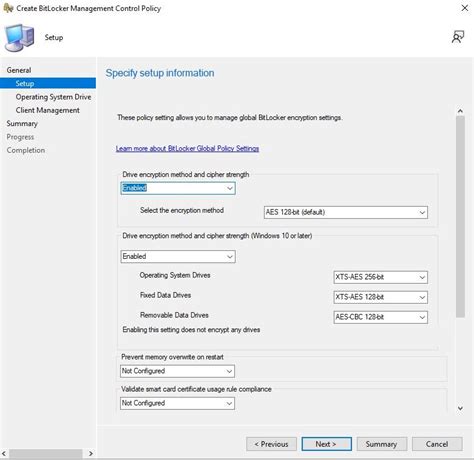Viewport: 474px width, 460px height.
Task: Select the Summary step in the sidebar
Action: click(x=22, y=124)
